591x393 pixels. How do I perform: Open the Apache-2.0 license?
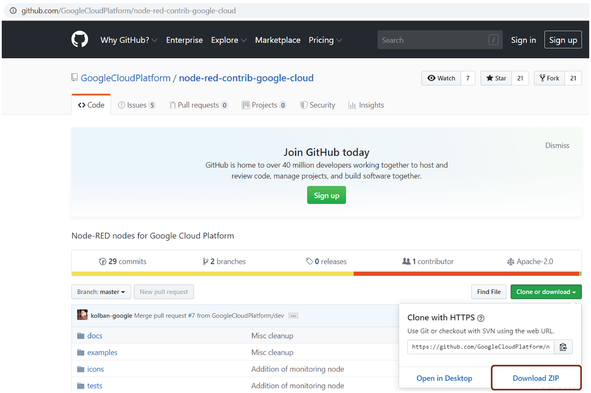coord(530,261)
